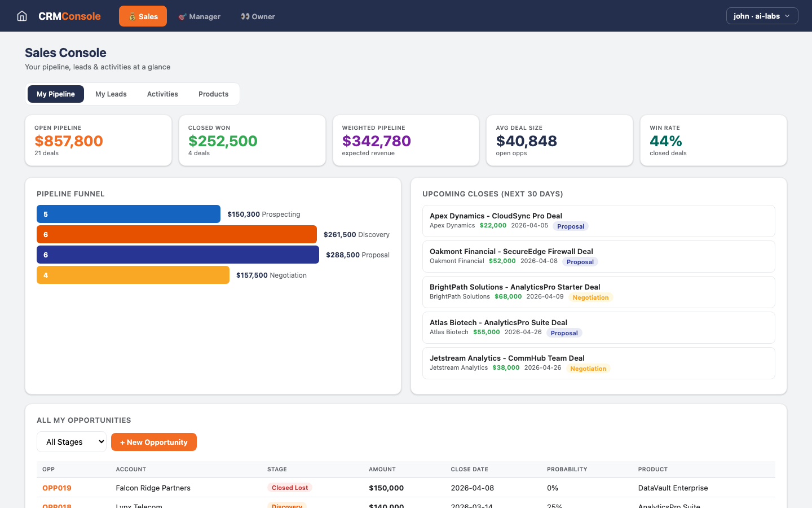Click the Closed Lost stage badge for OPP019
The height and width of the screenshot is (508, 812).
click(289, 488)
